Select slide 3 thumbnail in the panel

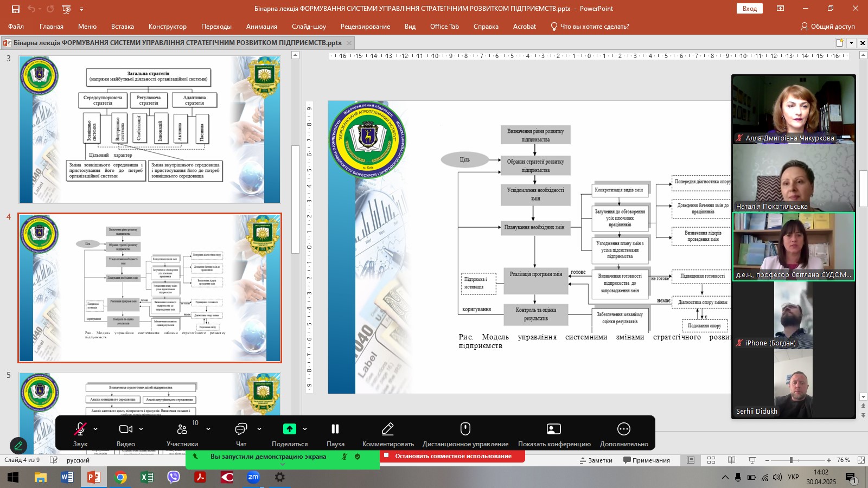150,130
